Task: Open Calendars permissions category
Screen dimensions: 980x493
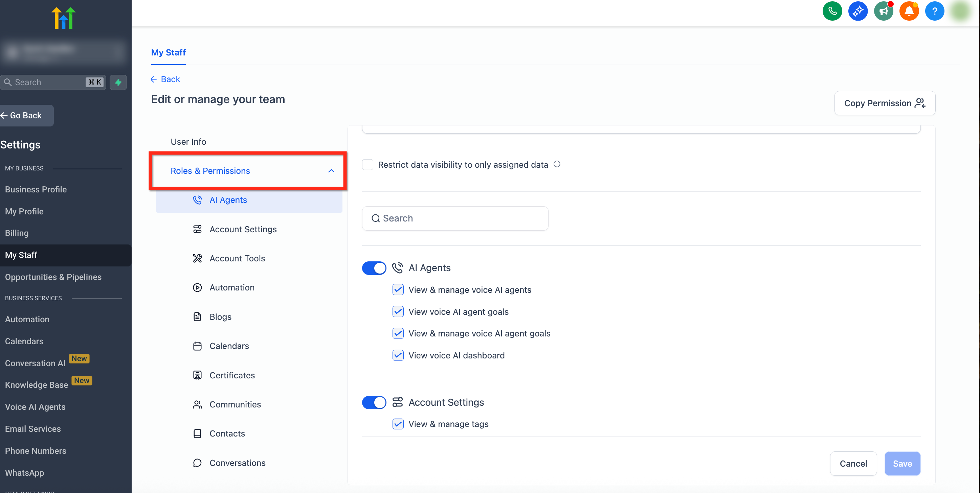Action: coord(229,346)
